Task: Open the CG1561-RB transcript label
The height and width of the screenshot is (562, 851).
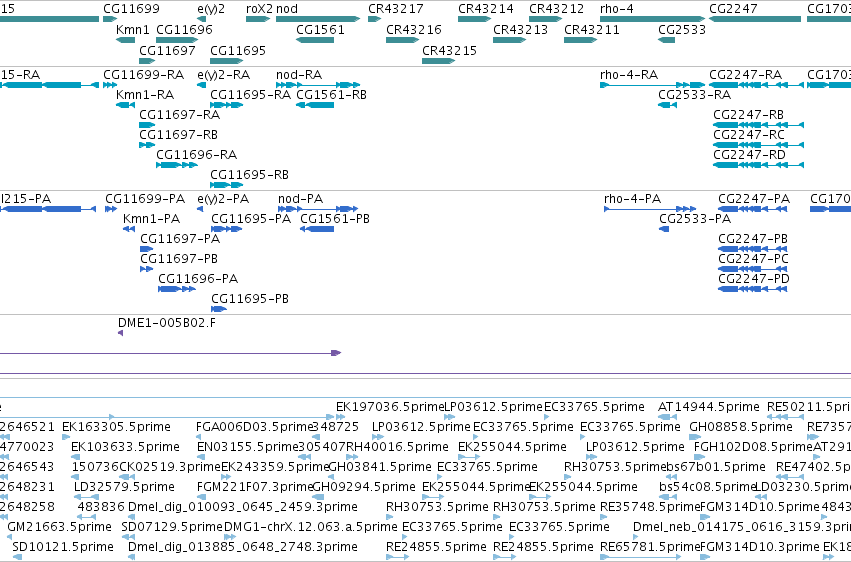Action: click(x=332, y=94)
